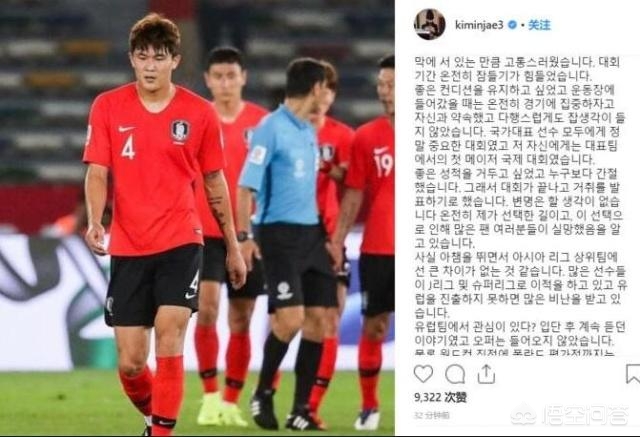Click the team crest on the red jersey
The image size is (640, 437).
tap(180, 131)
